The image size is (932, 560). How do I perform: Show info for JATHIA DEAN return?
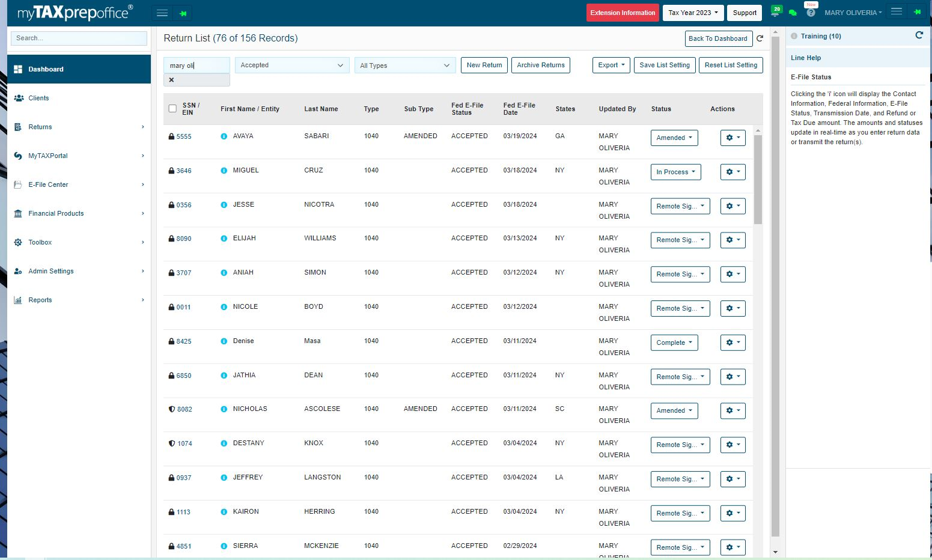coord(224,376)
